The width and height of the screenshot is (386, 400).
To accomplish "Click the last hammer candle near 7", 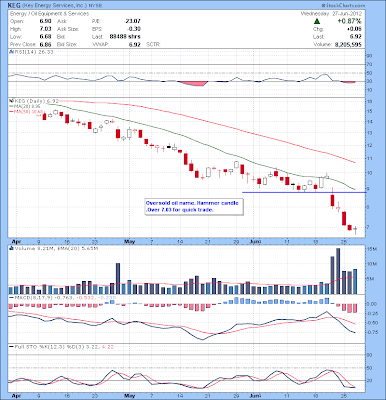I will (x=355, y=229).
